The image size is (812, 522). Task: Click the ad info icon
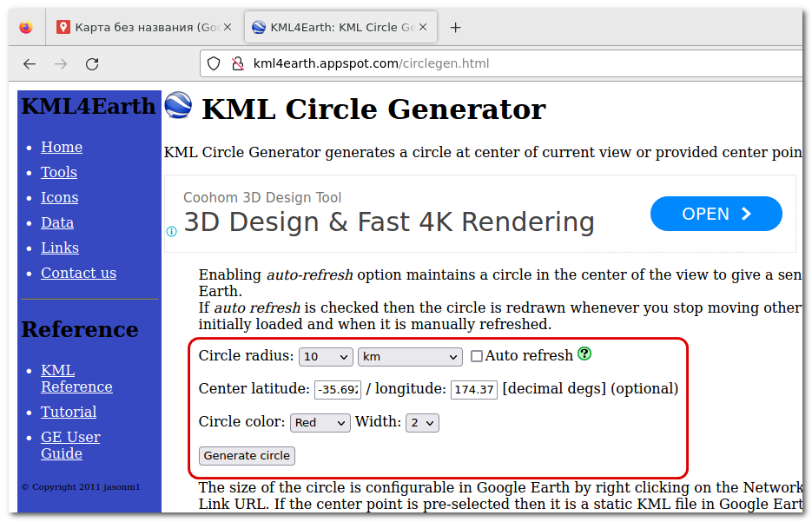click(171, 231)
